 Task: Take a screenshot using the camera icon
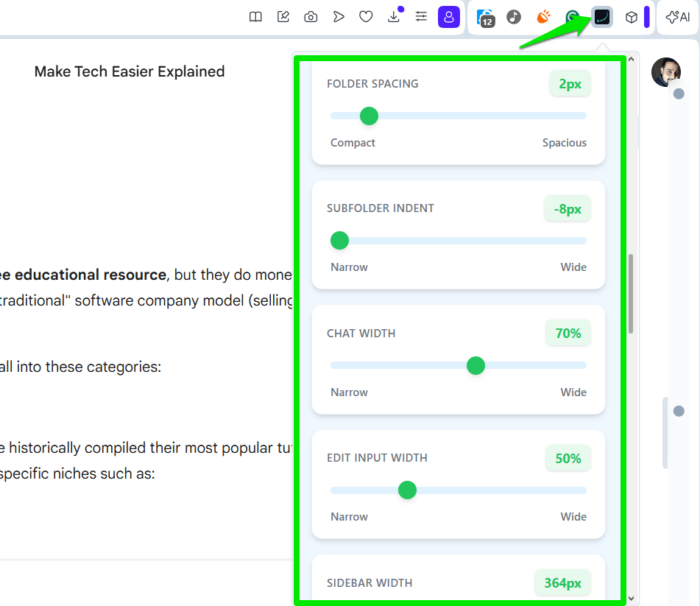point(310,17)
